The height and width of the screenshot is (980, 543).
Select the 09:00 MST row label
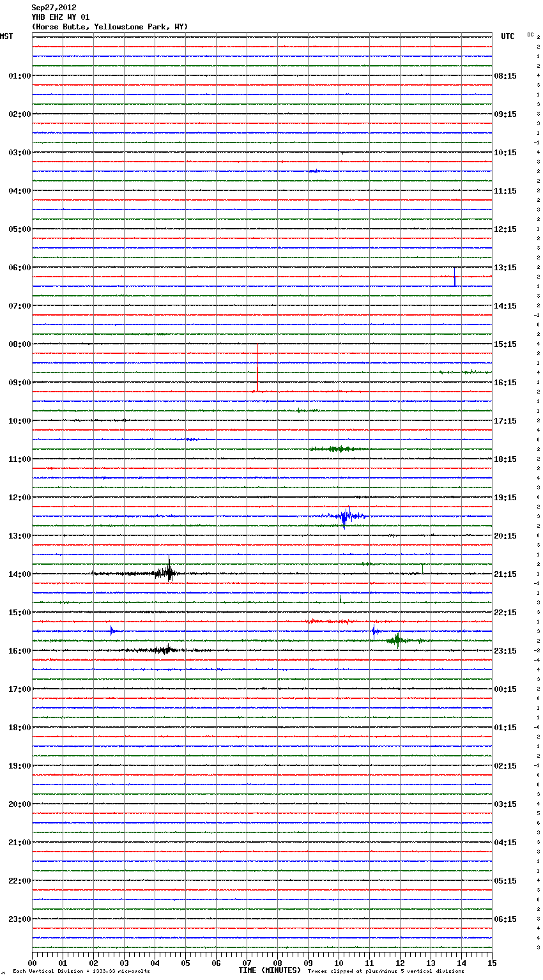pos(20,383)
